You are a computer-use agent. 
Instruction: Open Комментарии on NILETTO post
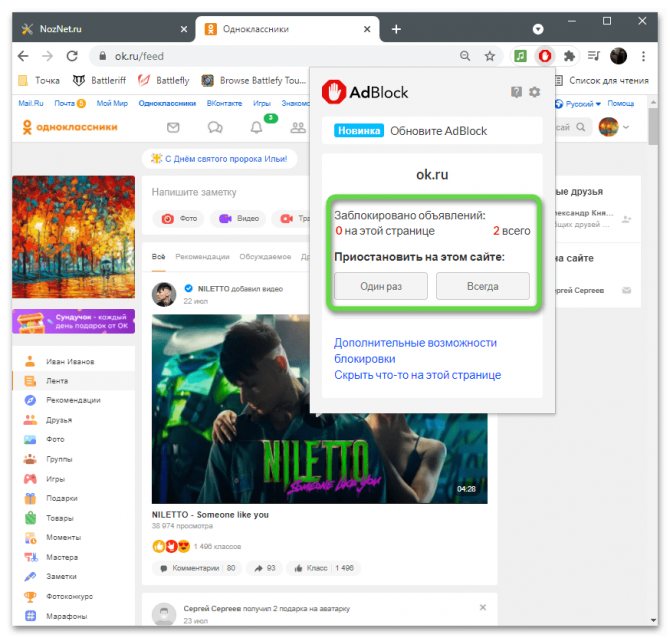(x=197, y=568)
